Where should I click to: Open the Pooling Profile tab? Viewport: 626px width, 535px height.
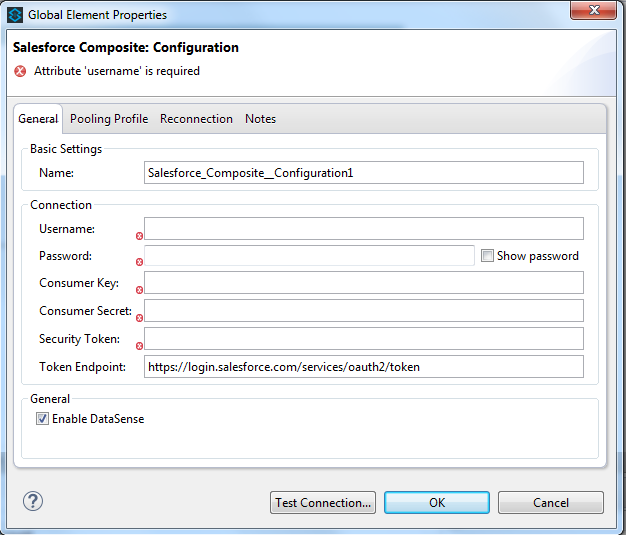click(109, 119)
